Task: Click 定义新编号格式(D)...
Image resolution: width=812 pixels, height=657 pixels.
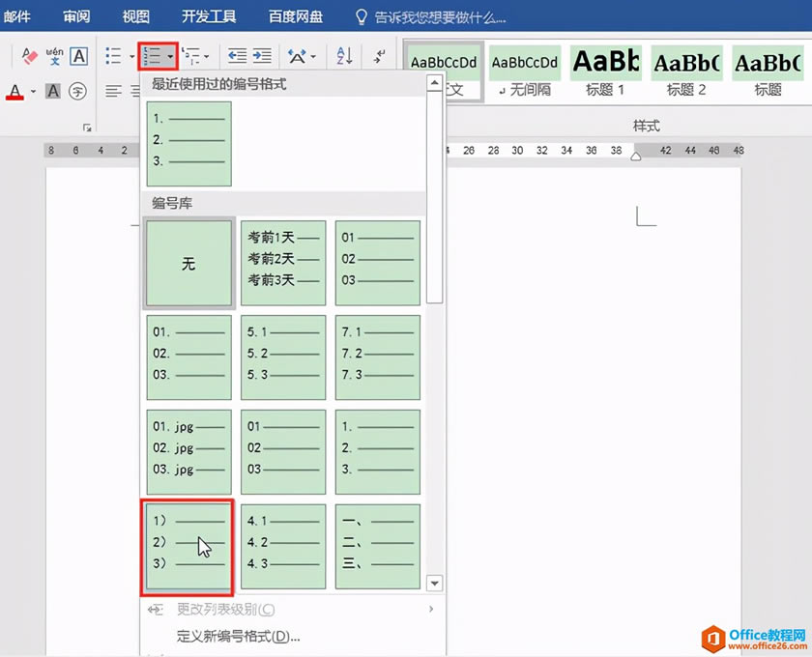Action: [238, 636]
